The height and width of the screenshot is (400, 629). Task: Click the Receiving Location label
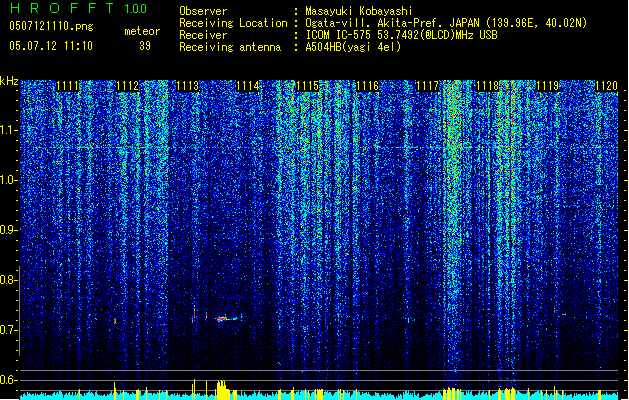click(x=233, y=23)
